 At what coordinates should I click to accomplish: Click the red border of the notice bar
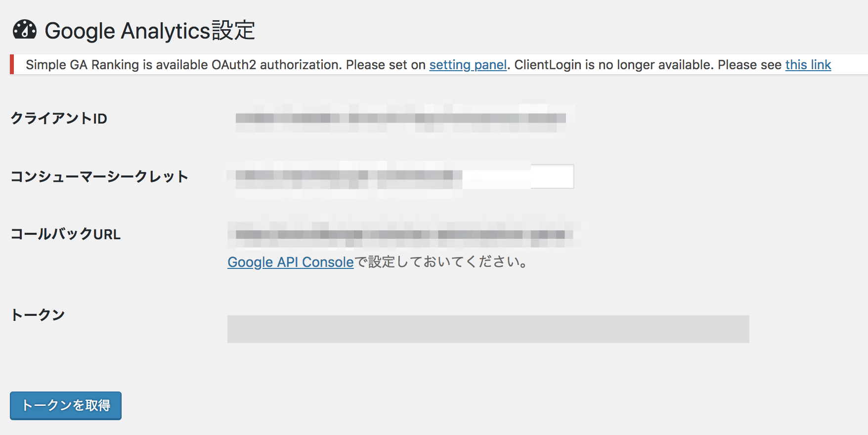(x=12, y=65)
